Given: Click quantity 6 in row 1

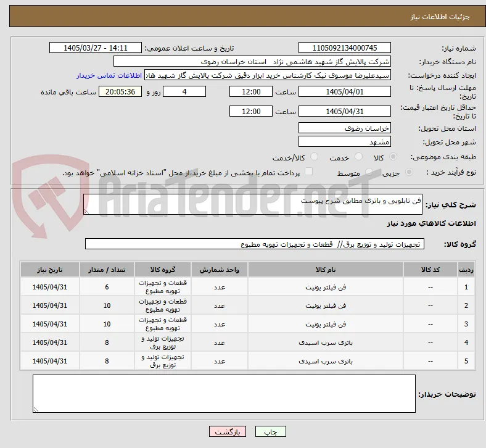Looking at the screenshot, I should [107, 287].
